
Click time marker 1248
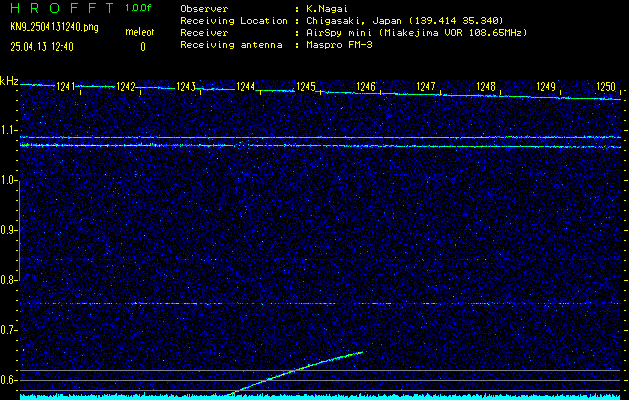click(x=486, y=86)
